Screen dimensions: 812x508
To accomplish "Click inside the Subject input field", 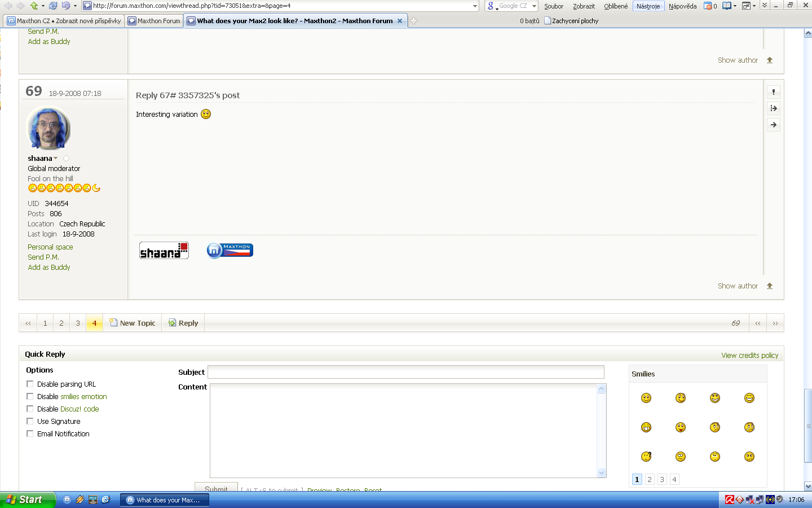I will [x=405, y=372].
